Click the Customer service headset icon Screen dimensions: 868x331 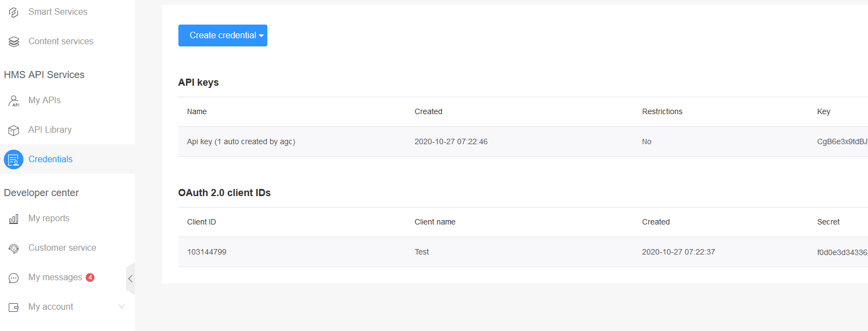[x=14, y=248]
